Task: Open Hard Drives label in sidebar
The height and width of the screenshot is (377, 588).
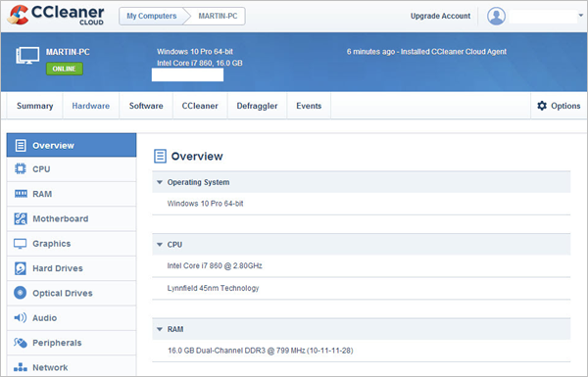Action: (58, 268)
